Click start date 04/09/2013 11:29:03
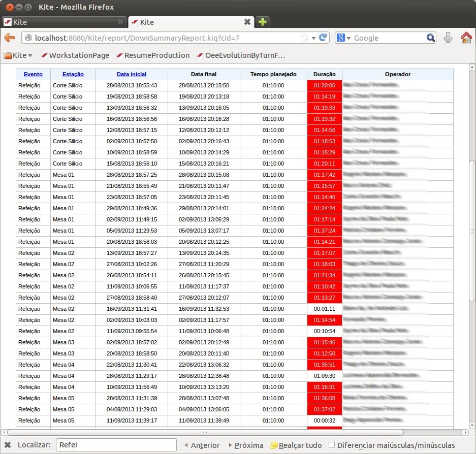Image resolution: width=476 pixels, height=454 pixels. [x=132, y=409]
